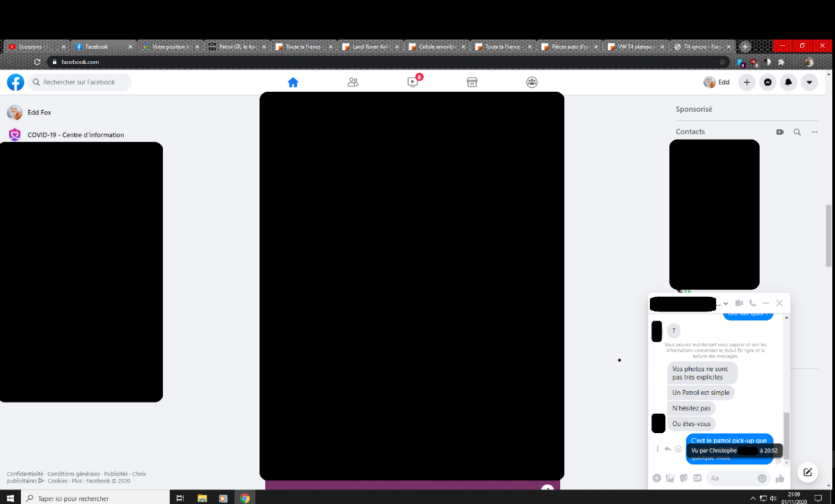
Task: Minimize the chat conversation
Action: coord(766,304)
